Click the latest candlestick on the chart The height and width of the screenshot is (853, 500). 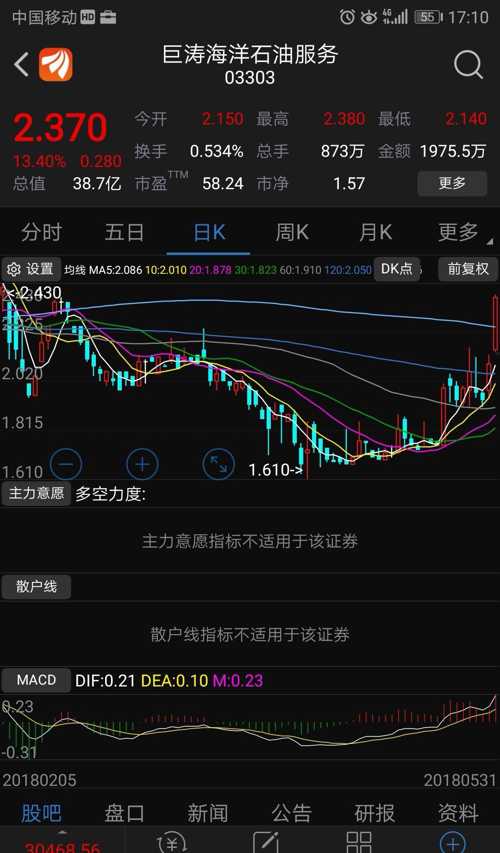click(496, 324)
